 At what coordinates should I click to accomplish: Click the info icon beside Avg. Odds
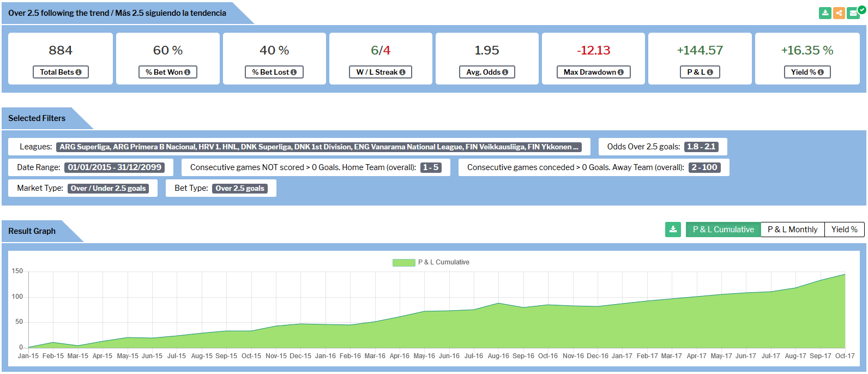(x=505, y=73)
